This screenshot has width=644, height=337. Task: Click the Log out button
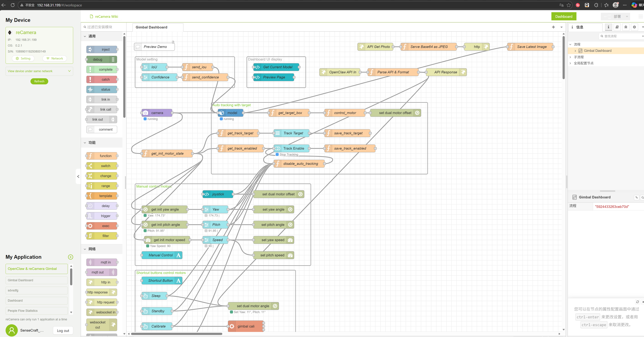(63, 331)
